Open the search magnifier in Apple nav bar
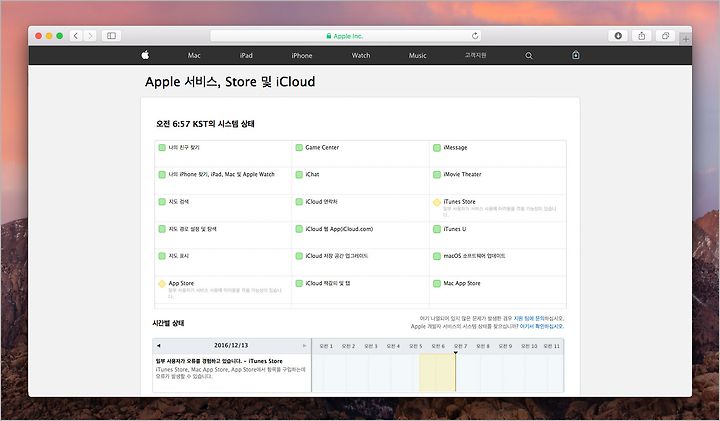 pyautogui.click(x=529, y=56)
